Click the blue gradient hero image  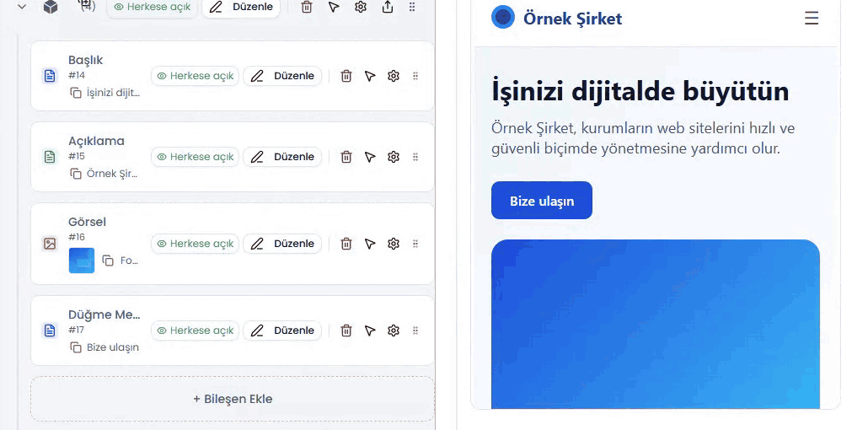tap(656, 324)
